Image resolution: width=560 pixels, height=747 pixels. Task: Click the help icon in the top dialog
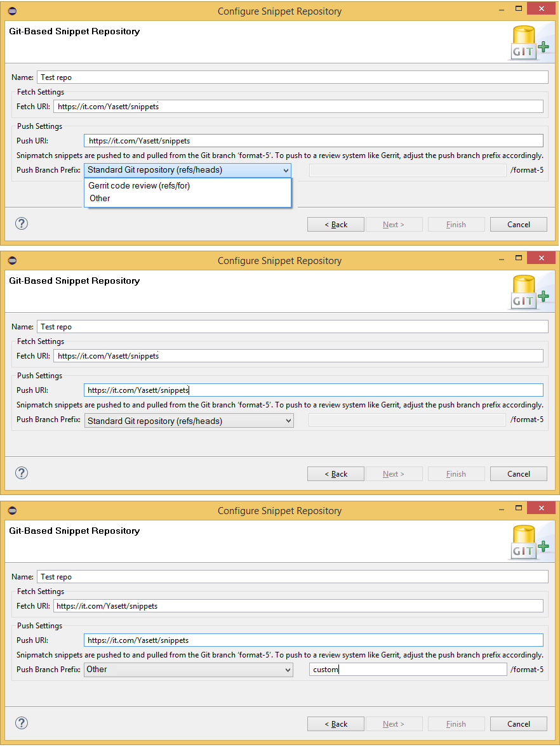pos(22,223)
